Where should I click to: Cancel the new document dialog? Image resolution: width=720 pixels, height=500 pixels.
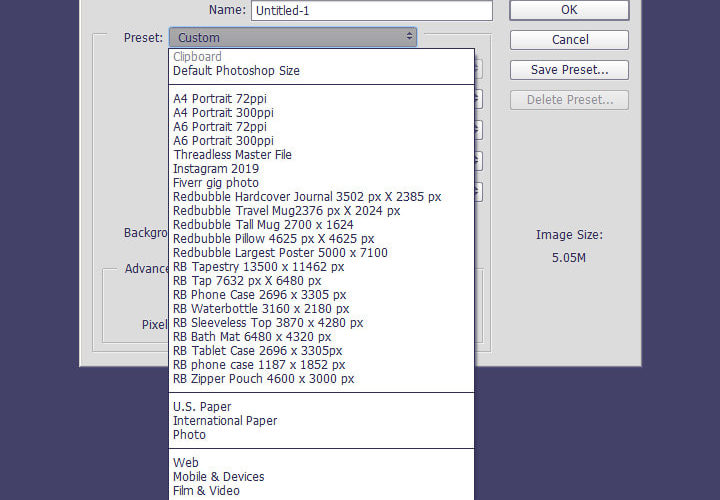(569, 40)
